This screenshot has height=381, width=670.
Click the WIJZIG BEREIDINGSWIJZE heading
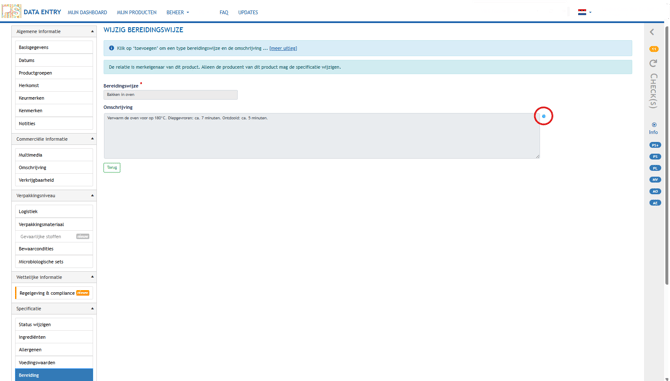[x=143, y=30]
